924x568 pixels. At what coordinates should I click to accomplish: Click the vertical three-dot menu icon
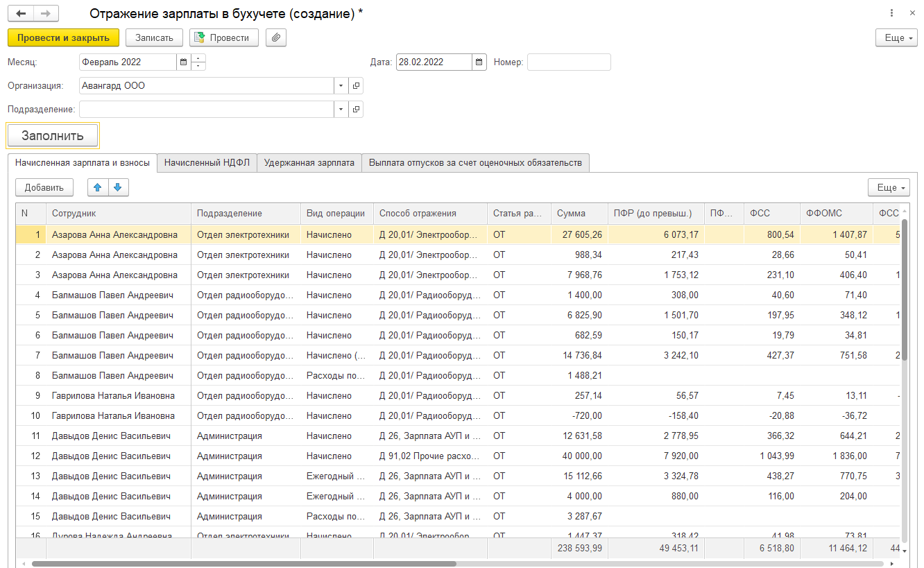tap(891, 13)
